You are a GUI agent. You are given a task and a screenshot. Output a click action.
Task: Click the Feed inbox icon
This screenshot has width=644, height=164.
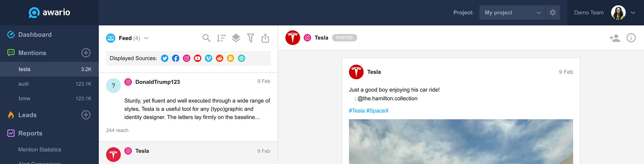[x=111, y=38]
